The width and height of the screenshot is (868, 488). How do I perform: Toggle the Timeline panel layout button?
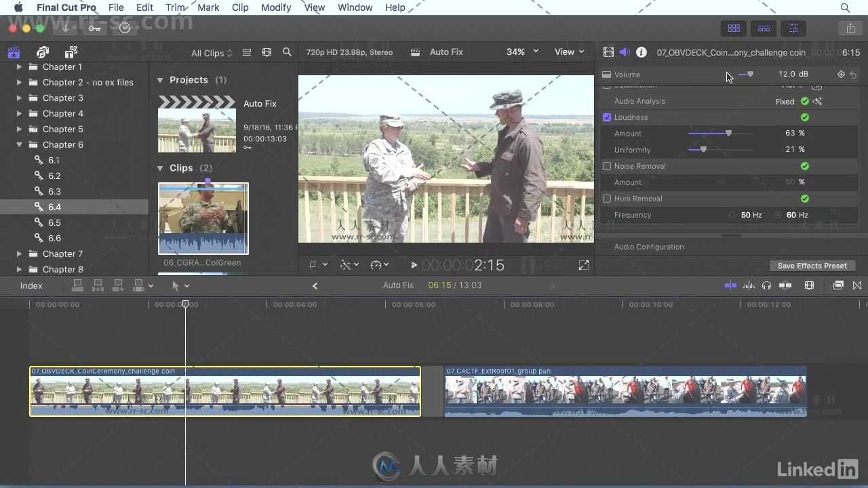pos(764,28)
